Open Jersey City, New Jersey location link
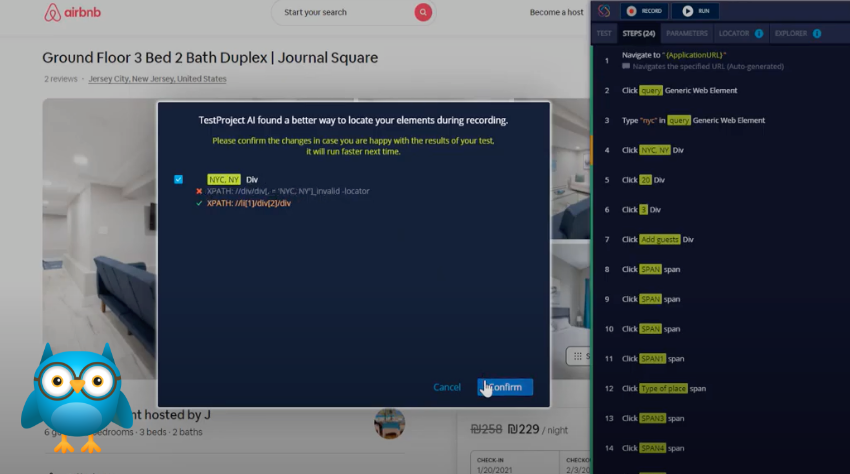 [x=157, y=79]
